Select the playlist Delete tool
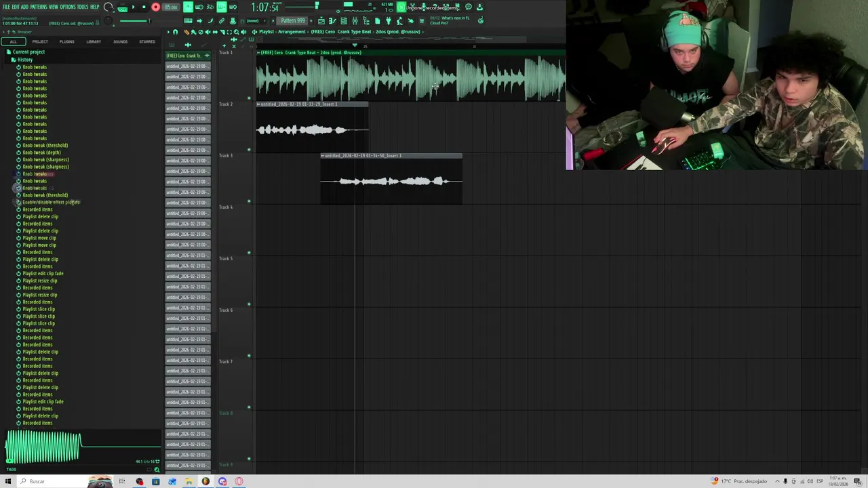 (201, 32)
